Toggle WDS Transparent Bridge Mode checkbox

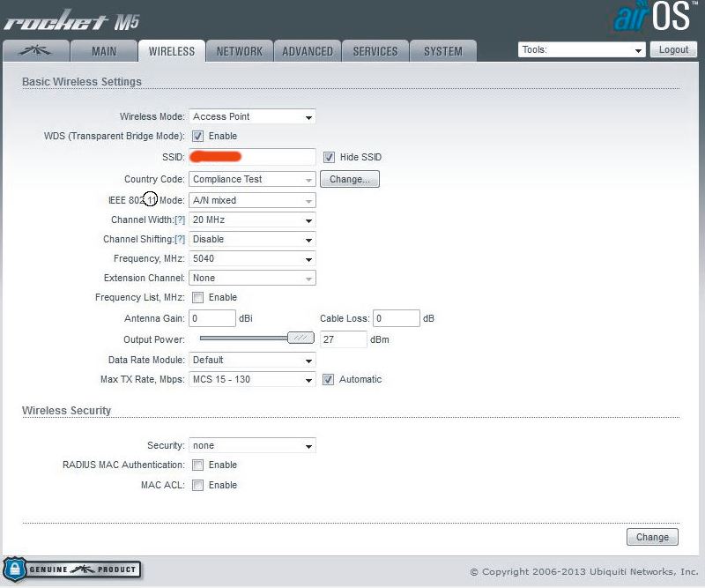coord(197,136)
